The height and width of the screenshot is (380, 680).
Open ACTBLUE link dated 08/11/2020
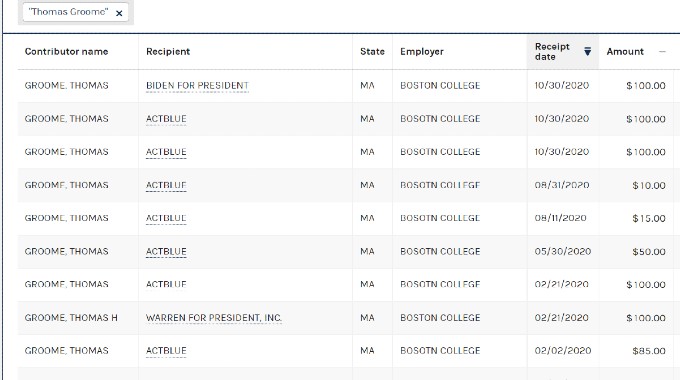(166, 218)
